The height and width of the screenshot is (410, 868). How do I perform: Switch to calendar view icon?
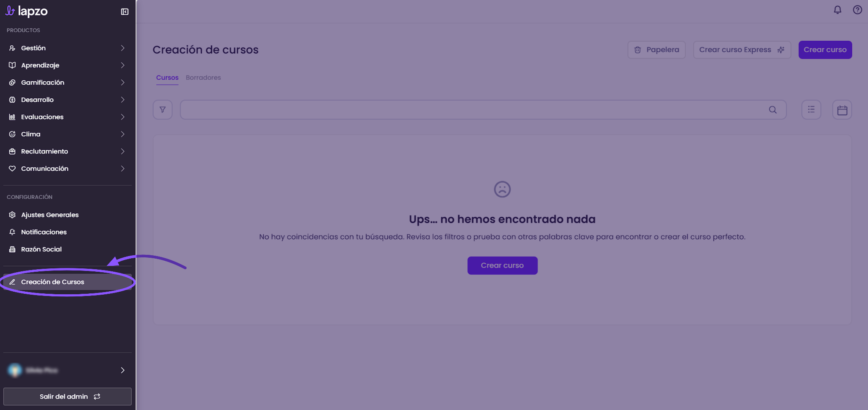pos(842,110)
